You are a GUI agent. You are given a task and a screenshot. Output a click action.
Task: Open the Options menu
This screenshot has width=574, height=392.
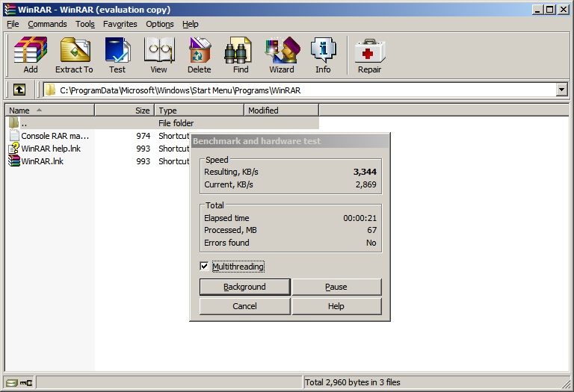pos(160,24)
